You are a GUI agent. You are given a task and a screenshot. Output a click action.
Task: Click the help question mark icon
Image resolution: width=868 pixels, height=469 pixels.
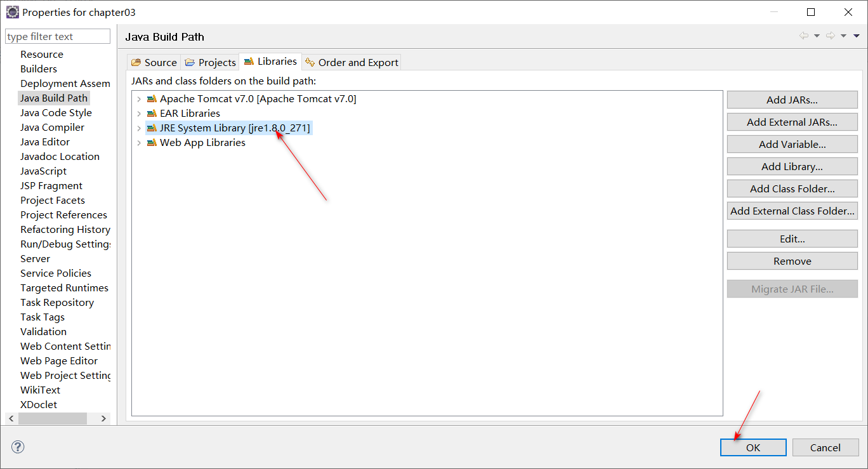[x=18, y=447]
